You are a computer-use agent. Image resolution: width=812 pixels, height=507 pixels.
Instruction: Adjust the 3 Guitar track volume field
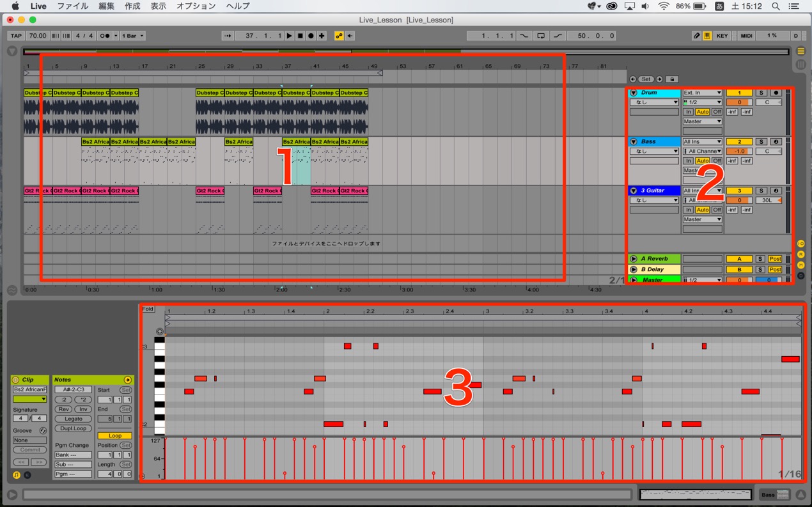[x=738, y=200]
